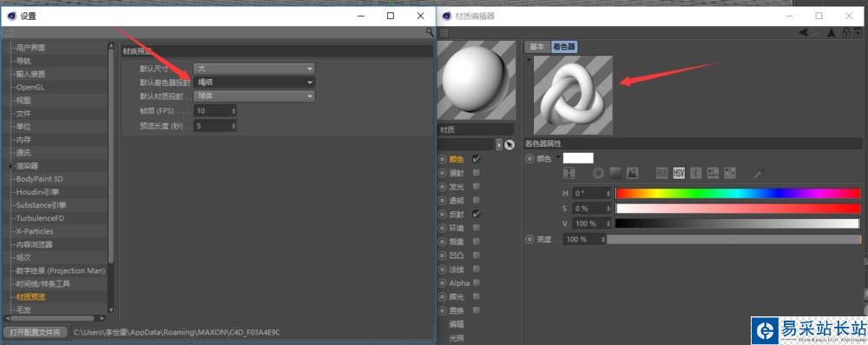The width and height of the screenshot is (868, 345).
Task: Click the small arrow next to material name field
Action: tap(499, 145)
